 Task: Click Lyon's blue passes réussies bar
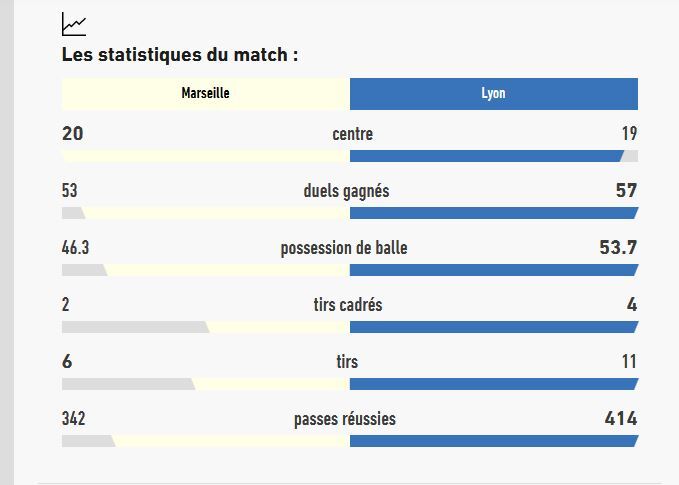click(x=493, y=441)
